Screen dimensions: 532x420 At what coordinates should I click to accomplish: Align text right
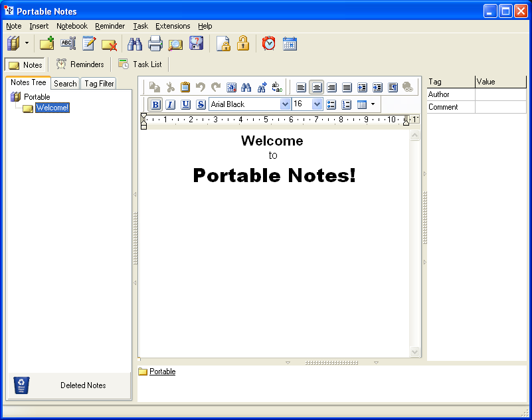coord(332,87)
